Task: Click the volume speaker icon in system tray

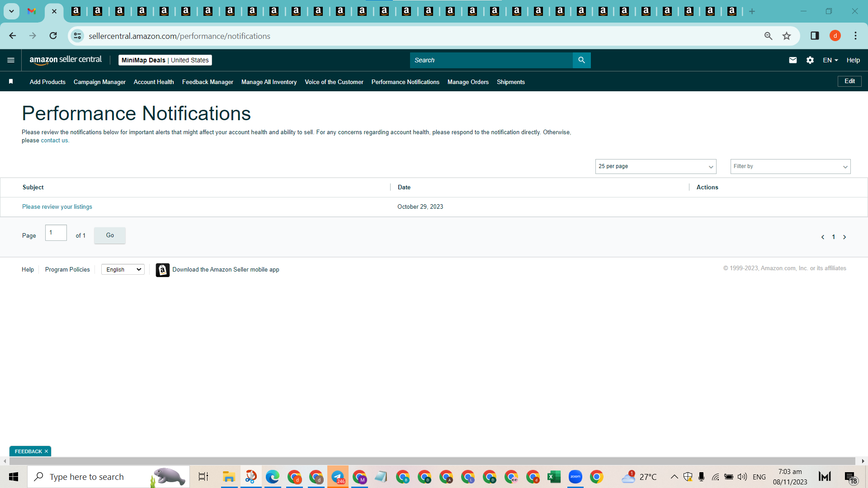Action: [742, 477]
